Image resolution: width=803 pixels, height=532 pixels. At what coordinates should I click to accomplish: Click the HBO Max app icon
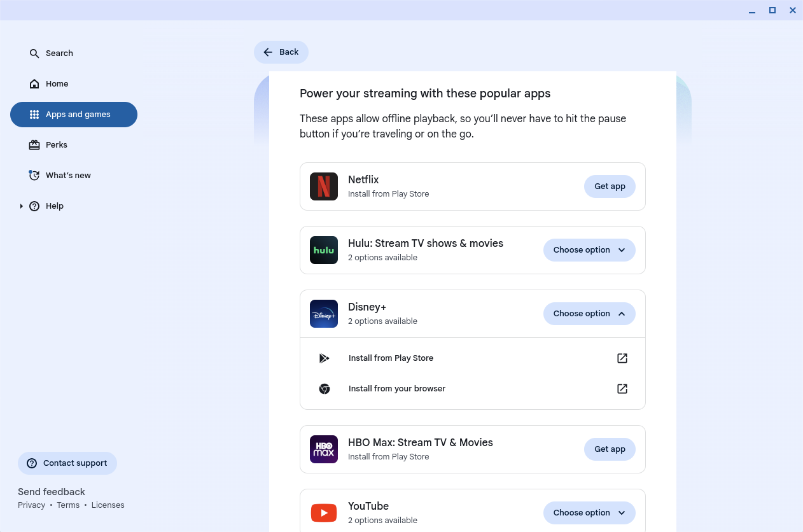tap(323, 449)
